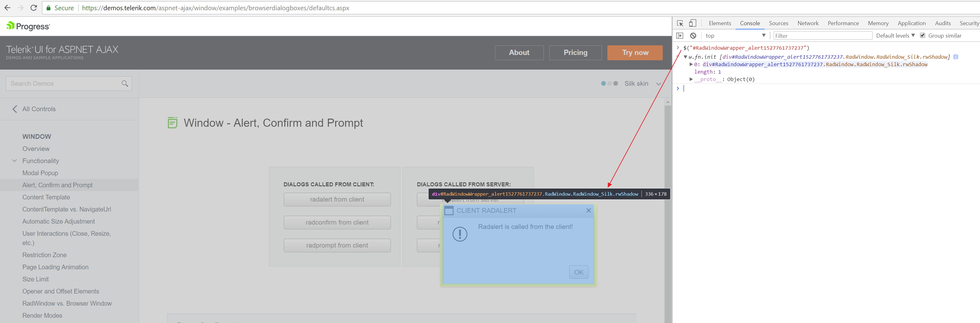Screen dimensions: 980x323
Task: Open the Modal Popup demo
Action: coord(40,173)
